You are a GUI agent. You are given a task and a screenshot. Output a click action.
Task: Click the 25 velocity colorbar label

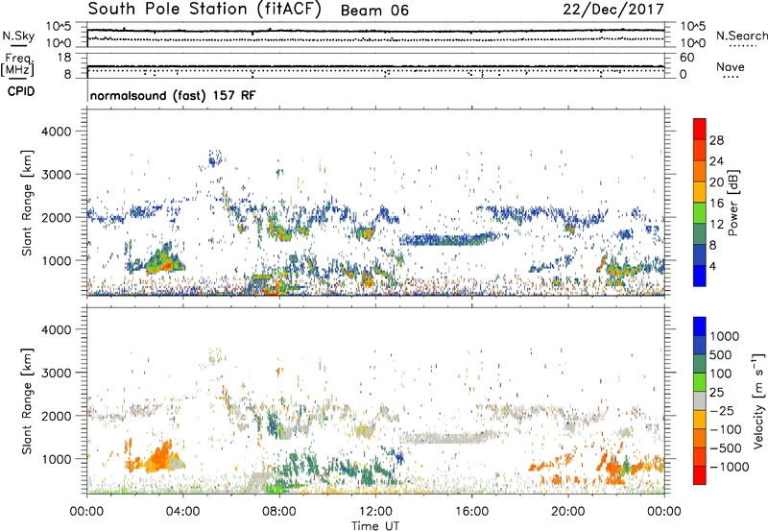pyautogui.click(x=717, y=393)
